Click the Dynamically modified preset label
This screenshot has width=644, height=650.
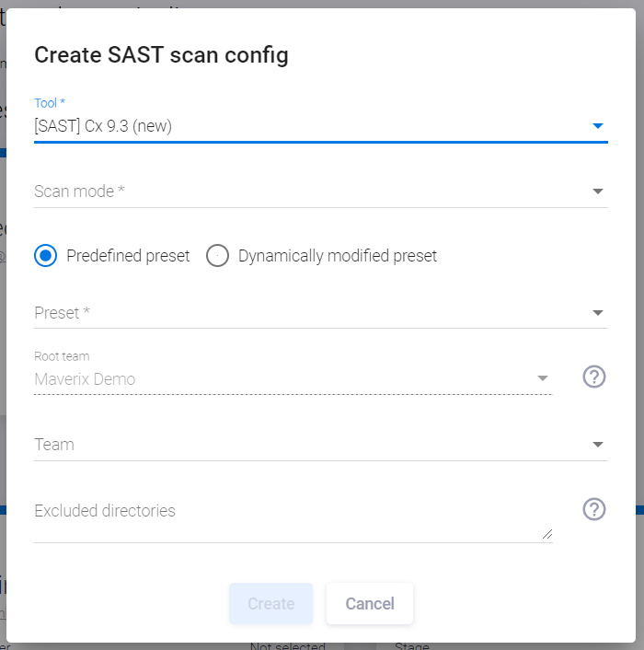coord(337,256)
